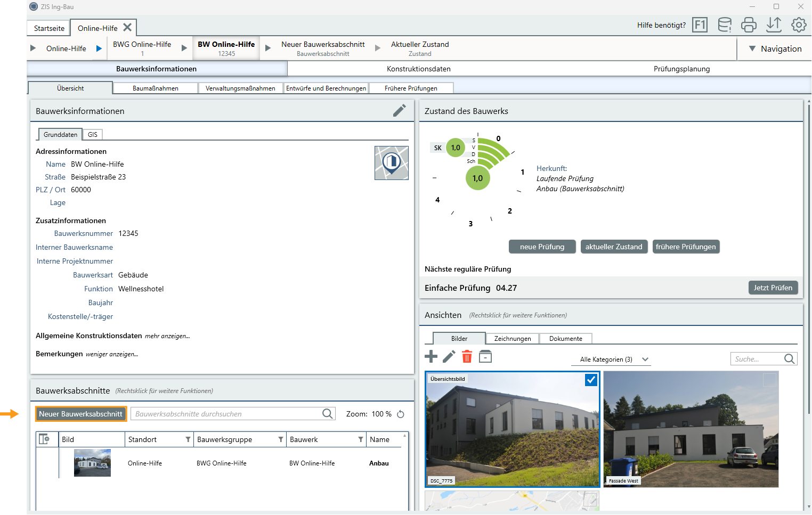Click the frühere Prüfungen button
The width and height of the screenshot is (812, 515).
click(x=686, y=247)
